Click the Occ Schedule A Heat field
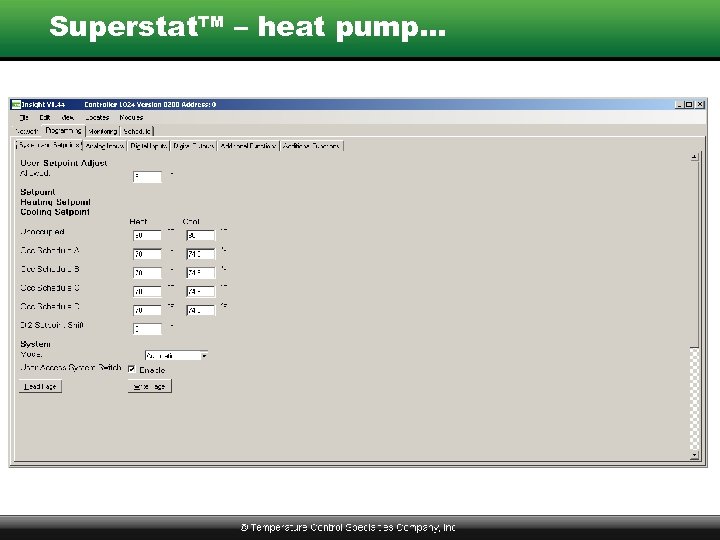The height and width of the screenshot is (540, 720). coord(147,254)
